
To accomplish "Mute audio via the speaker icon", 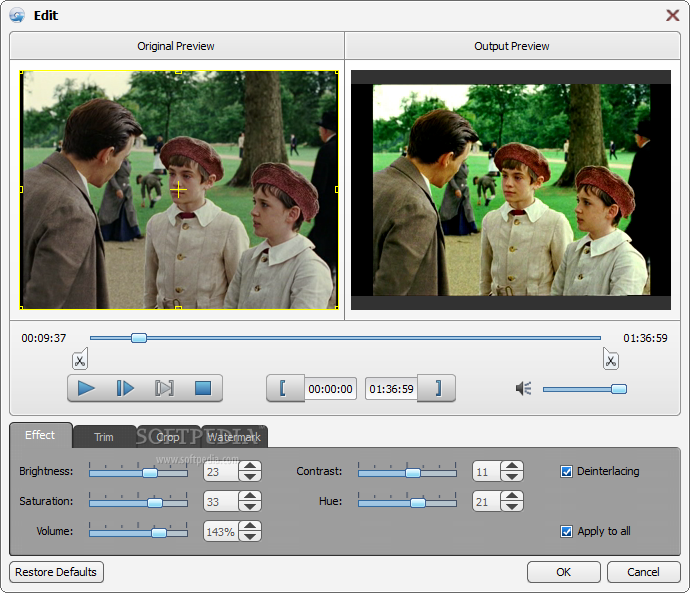I will pyautogui.click(x=524, y=388).
